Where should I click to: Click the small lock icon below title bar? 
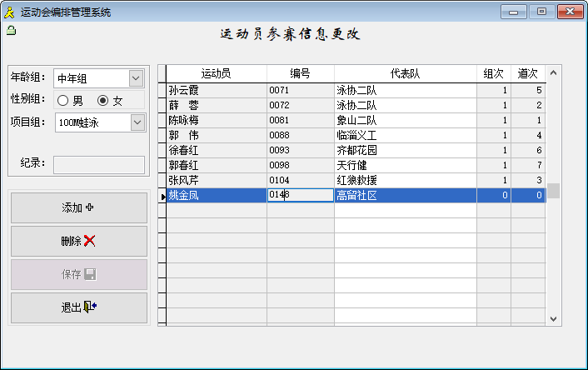tap(11, 31)
